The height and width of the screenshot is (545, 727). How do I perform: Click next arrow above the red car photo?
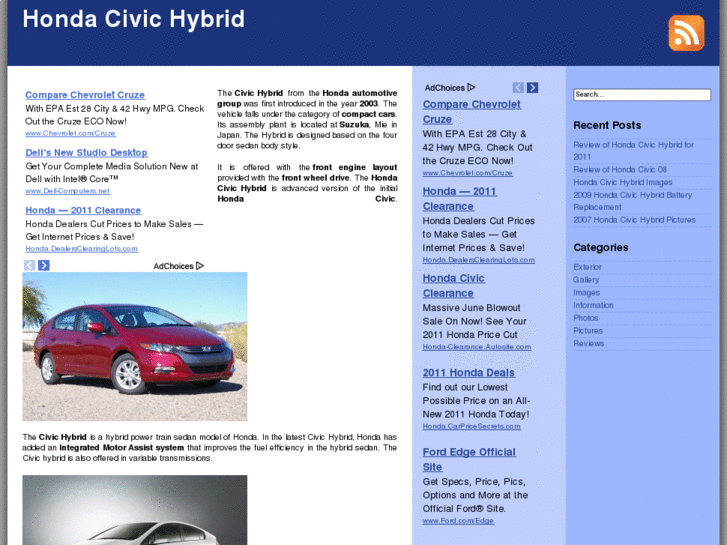click(44, 265)
